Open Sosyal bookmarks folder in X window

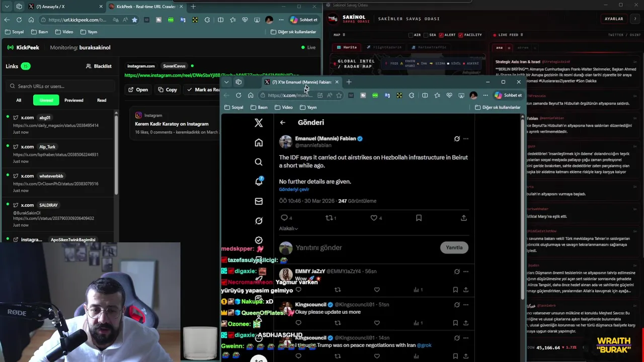coord(234,107)
